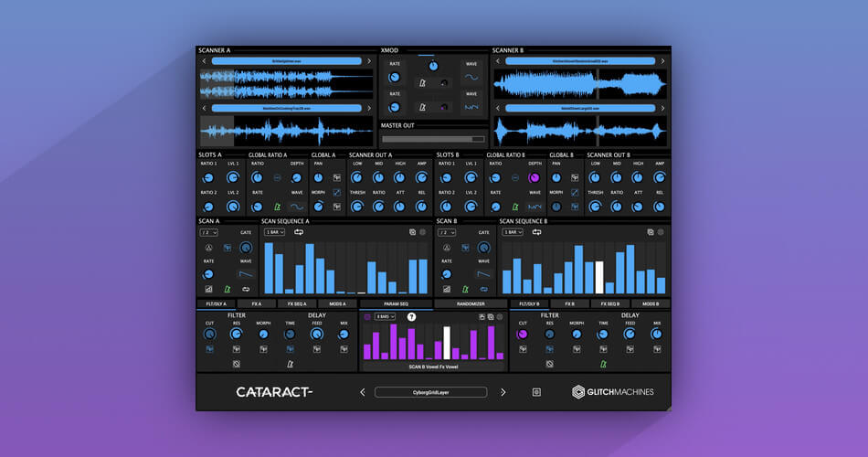Open the Param Seq 8 BARS dropdown
868x457 pixels.
(x=385, y=317)
